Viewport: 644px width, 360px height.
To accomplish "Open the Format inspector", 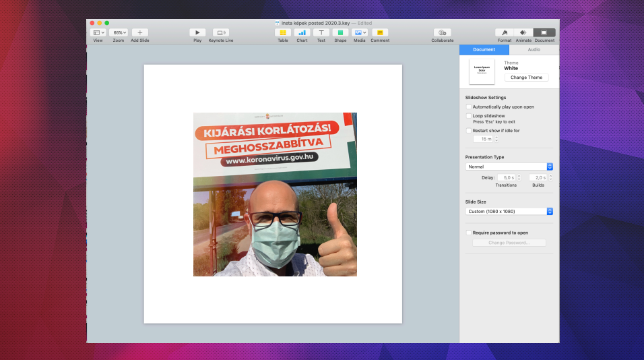I will [x=505, y=32].
